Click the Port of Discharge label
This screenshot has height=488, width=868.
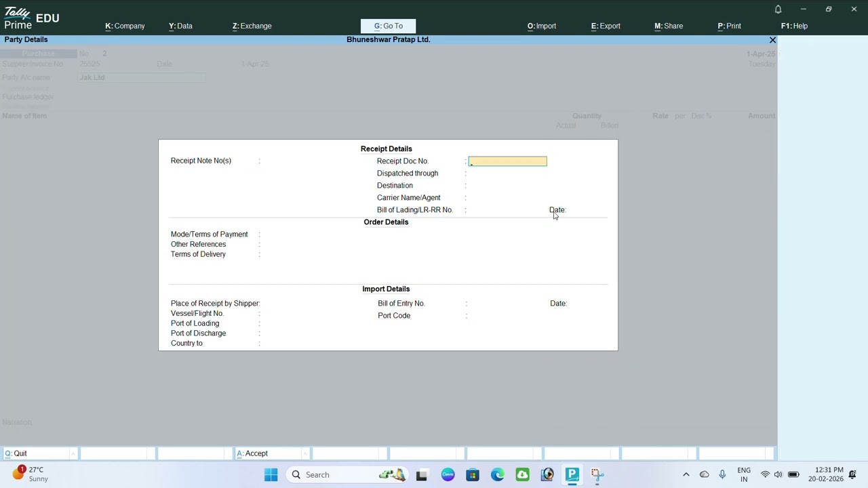click(199, 333)
